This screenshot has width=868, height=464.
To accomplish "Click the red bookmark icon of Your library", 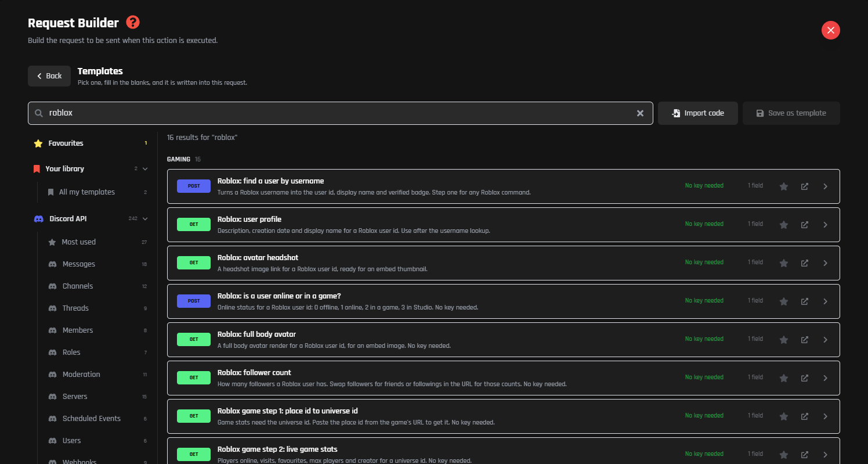I will pos(37,169).
